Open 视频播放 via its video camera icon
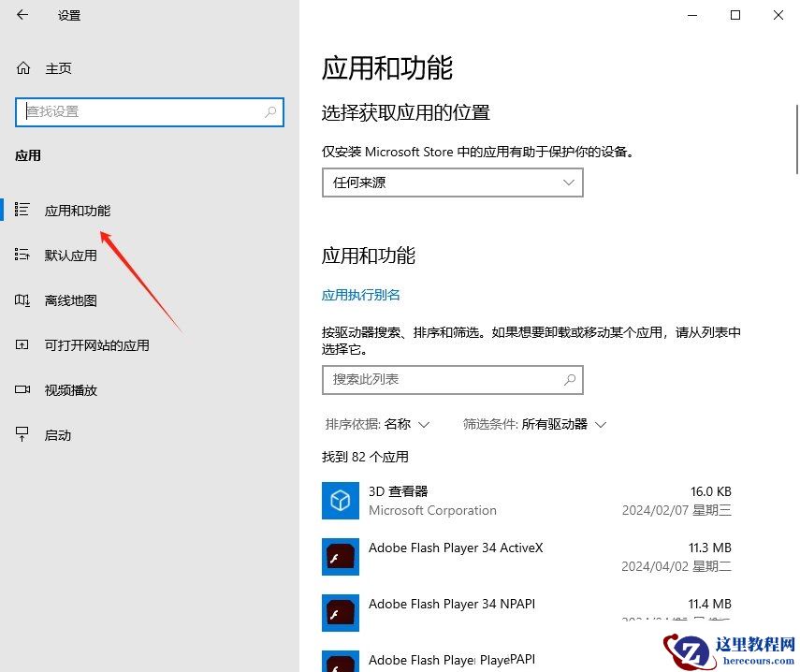Screen dimensions: 800x672 coord(22,389)
